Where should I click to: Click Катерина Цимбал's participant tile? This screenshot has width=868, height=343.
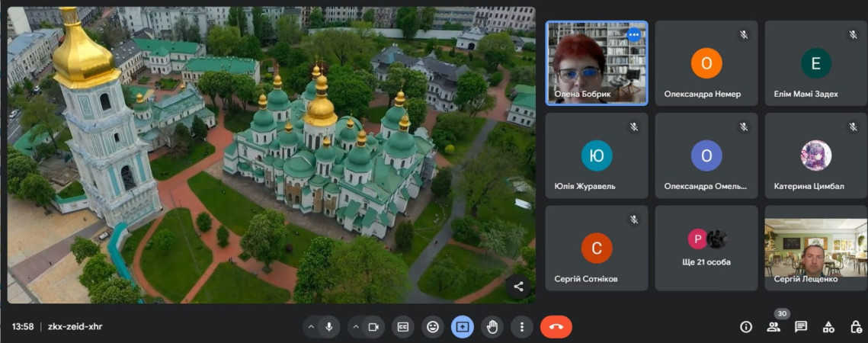click(x=815, y=155)
